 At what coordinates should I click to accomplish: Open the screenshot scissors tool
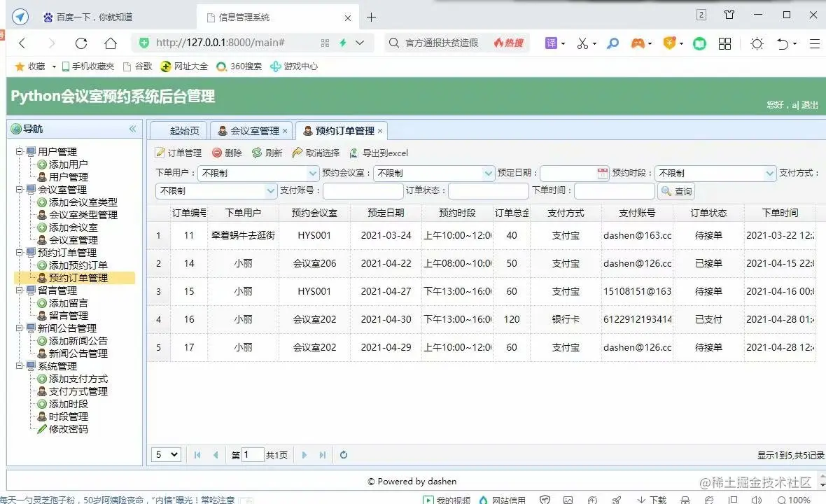coord(582,43)
